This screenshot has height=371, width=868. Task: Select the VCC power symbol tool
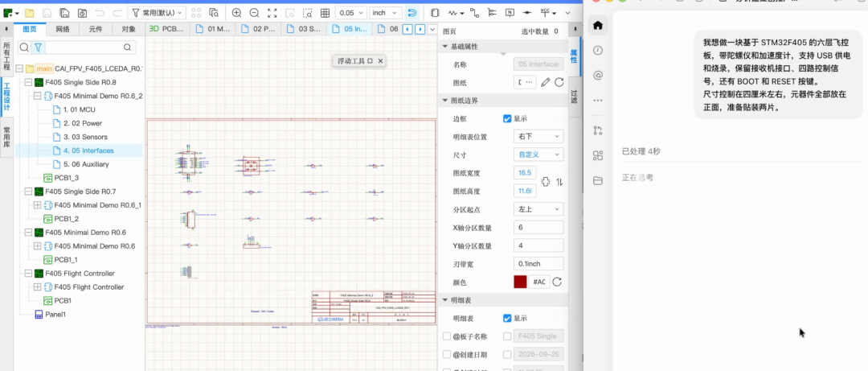(545, 13)
